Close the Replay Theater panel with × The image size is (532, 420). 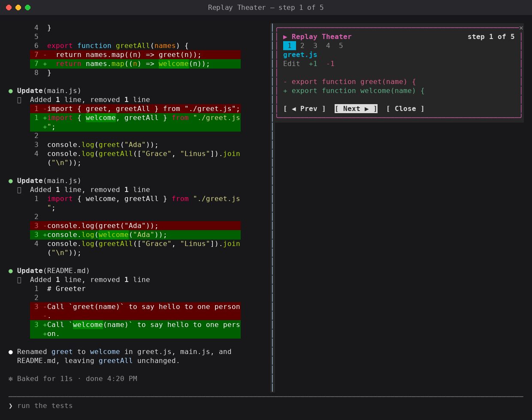pyautogui.click(x=521, y=28)
